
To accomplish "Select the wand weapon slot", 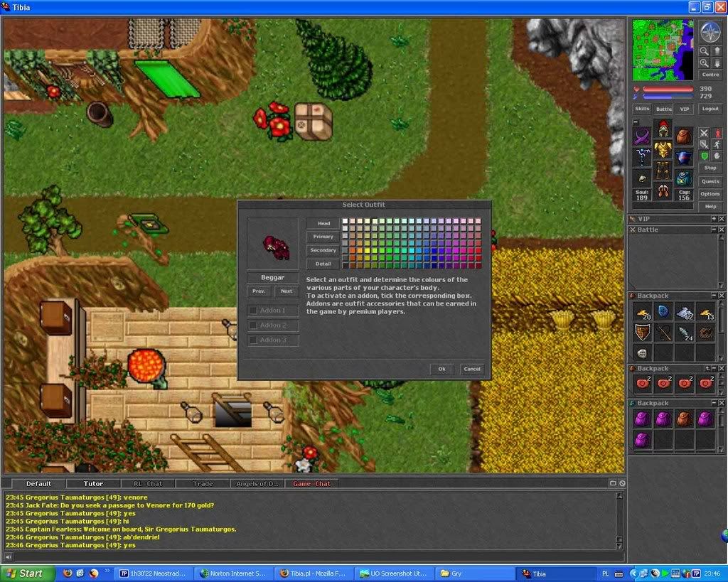I will pyautogui.click(x=642, y=158).
